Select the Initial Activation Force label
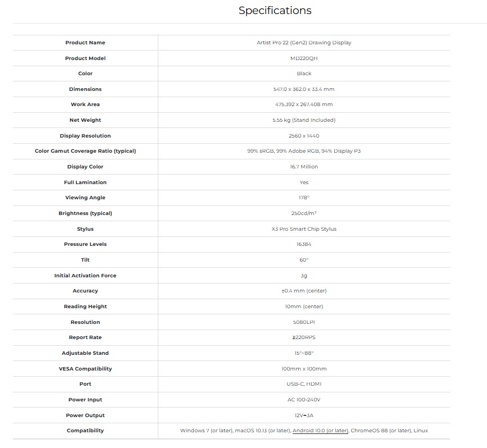The height and width of the screenshot is (448, 487). click(x=85, y=276)
